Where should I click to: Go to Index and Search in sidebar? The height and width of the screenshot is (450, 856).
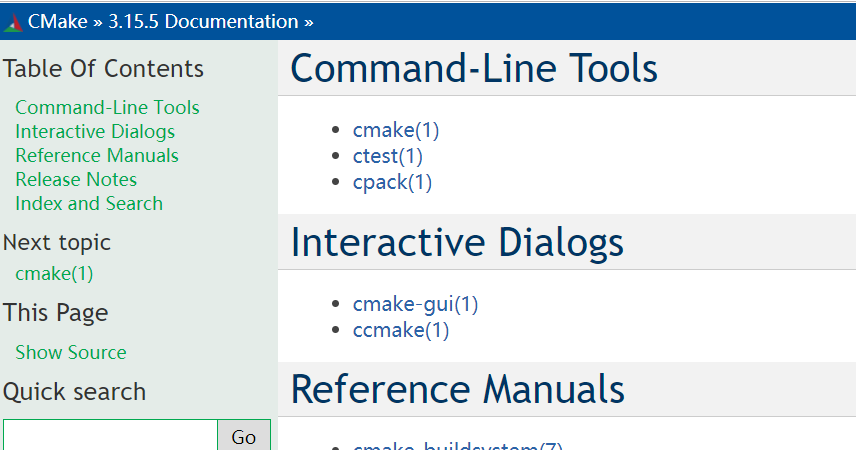coord(89,204)
